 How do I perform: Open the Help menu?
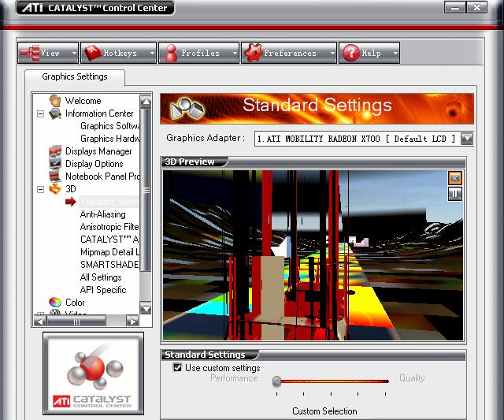369,53
